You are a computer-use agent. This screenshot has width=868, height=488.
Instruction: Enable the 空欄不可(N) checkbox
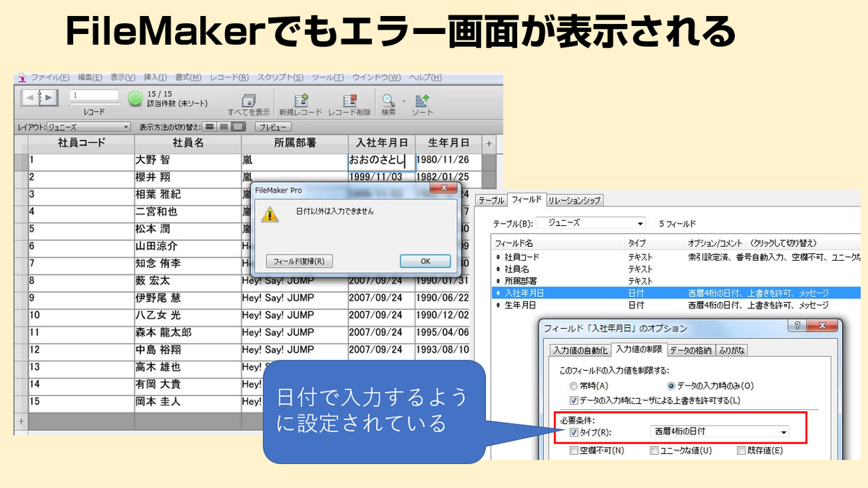tap(574, 450)
